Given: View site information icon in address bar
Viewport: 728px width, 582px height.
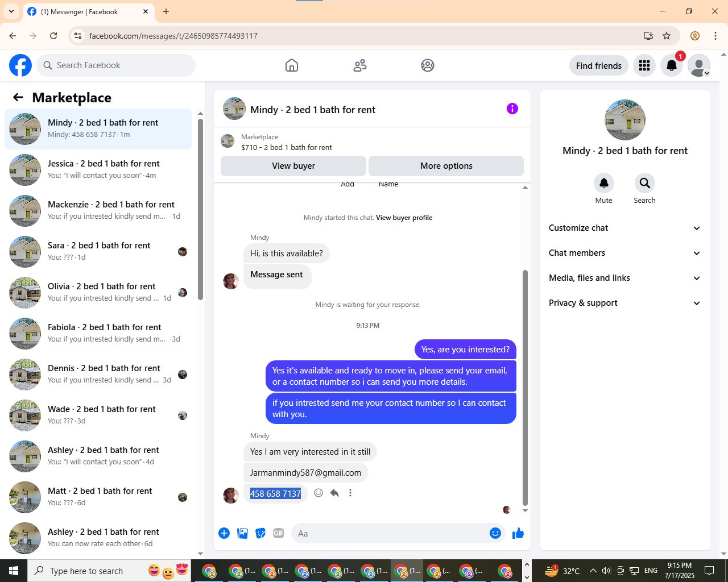Looking at the screenshot, I should [x=78, y=36].
